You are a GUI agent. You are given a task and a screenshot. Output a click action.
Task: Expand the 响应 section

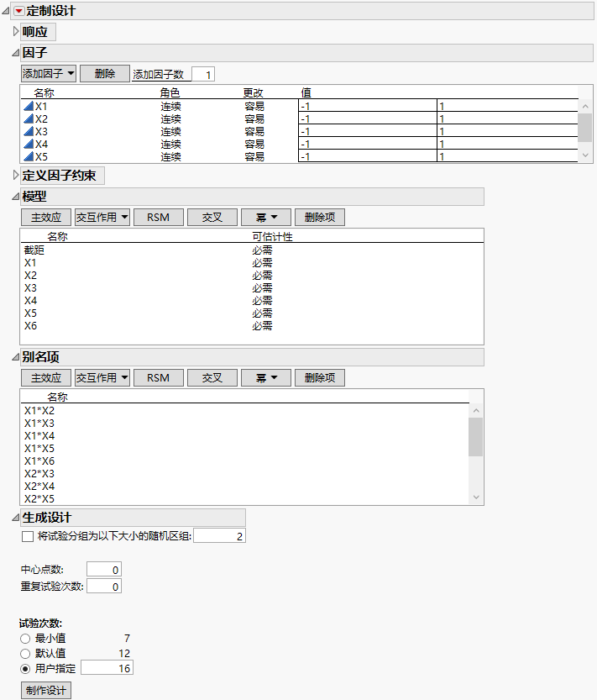point(16,31)
